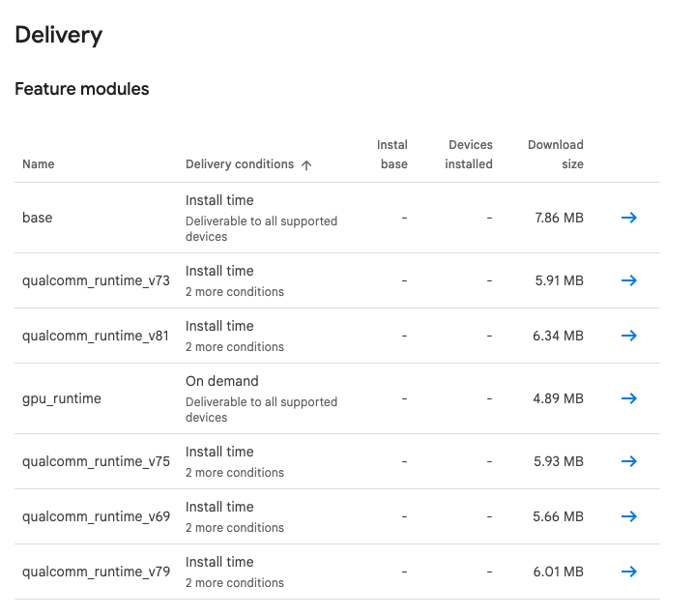Click arrow for qualcomm_runtime_v73 row
Screen dimensions: 695x616
coord(628,280)
